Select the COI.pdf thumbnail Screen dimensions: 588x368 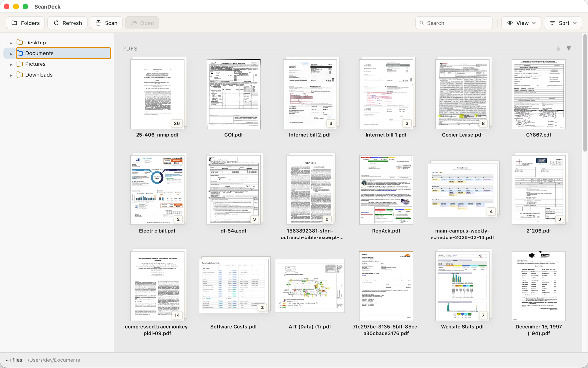click(234, 94)
